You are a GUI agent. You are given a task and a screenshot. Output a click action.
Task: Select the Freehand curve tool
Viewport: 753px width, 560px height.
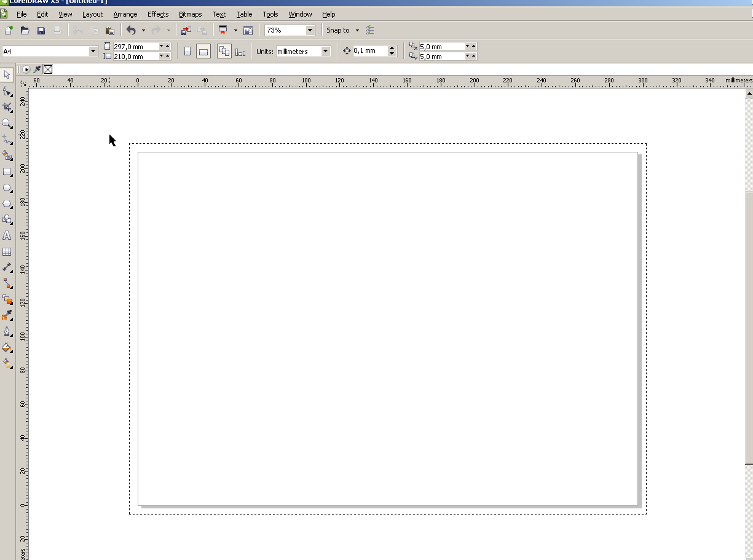tap(7, 140)
